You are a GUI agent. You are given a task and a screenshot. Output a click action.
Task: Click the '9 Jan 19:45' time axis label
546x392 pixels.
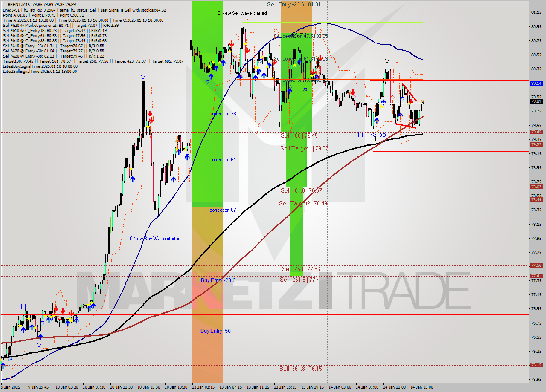[x=38, y=387]
